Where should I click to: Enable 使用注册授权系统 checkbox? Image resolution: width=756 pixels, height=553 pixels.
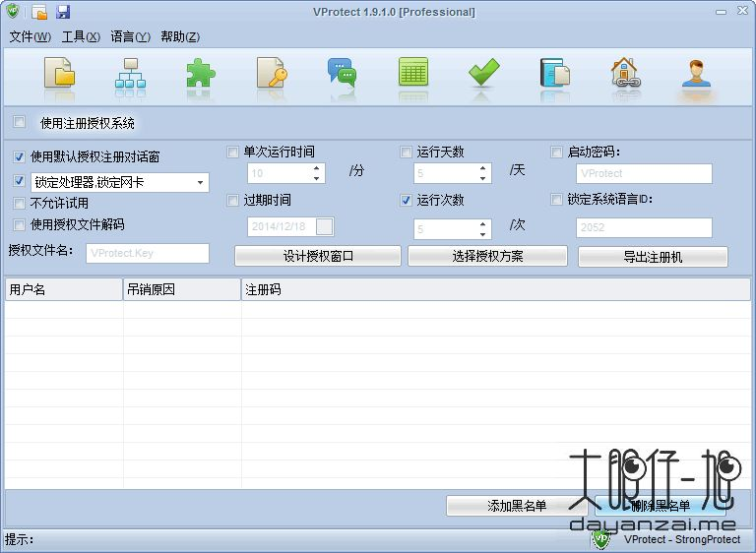click(20, 121)
